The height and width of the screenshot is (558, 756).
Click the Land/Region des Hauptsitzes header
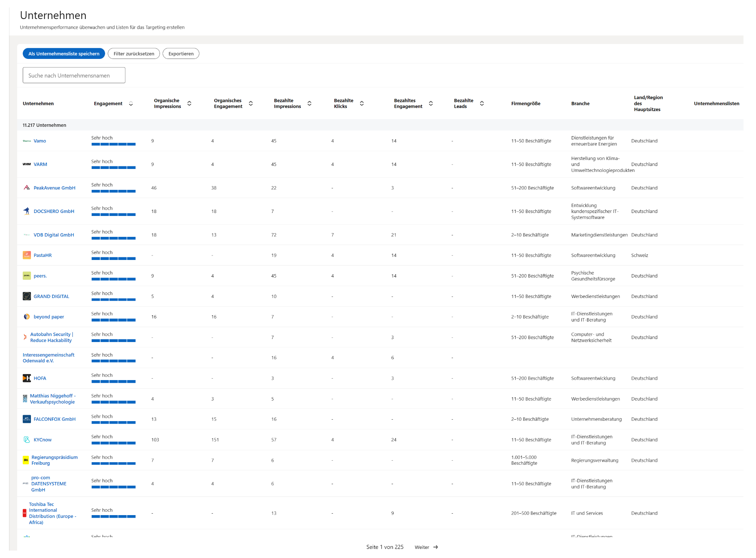pyautogui.click(x=648, y=104)
